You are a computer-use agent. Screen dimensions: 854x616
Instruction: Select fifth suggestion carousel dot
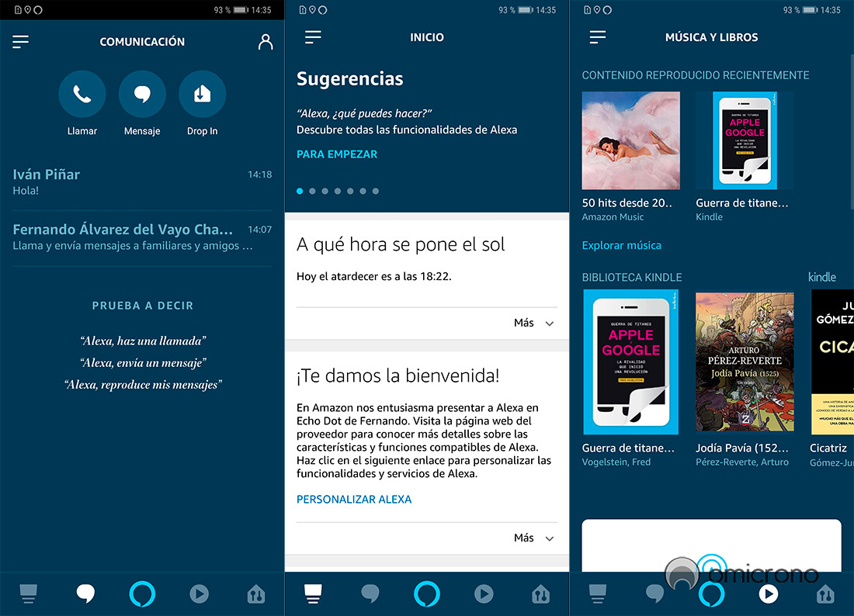[x=350, y=191]
